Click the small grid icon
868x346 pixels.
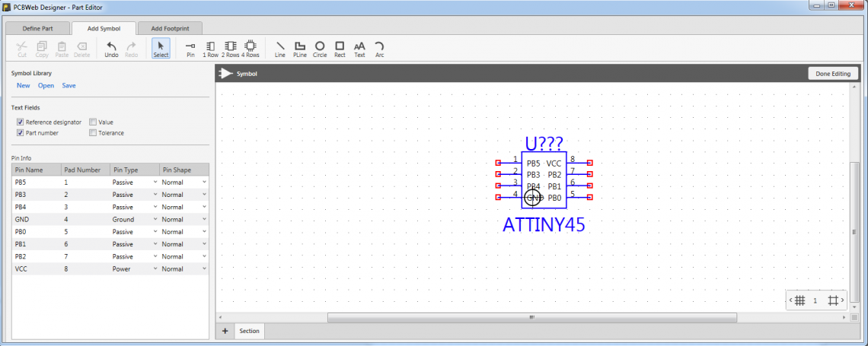pos(799,300)
